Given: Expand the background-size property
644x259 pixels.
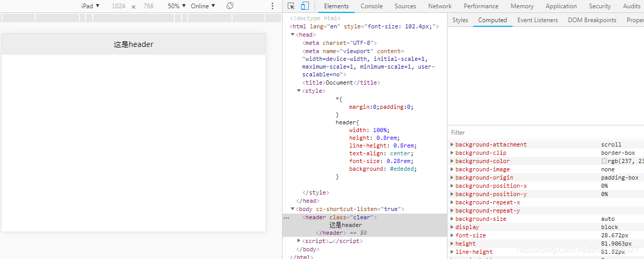Looking at the screenshot, I should (x=452, y=219).
